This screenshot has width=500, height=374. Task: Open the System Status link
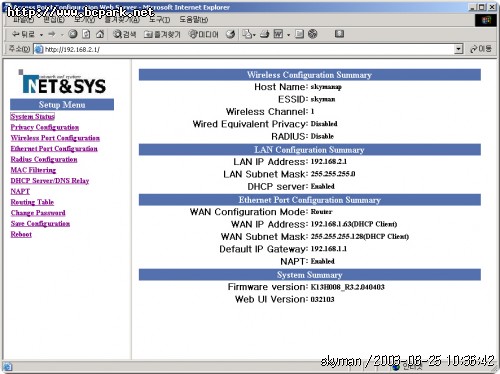coord(32,117)
